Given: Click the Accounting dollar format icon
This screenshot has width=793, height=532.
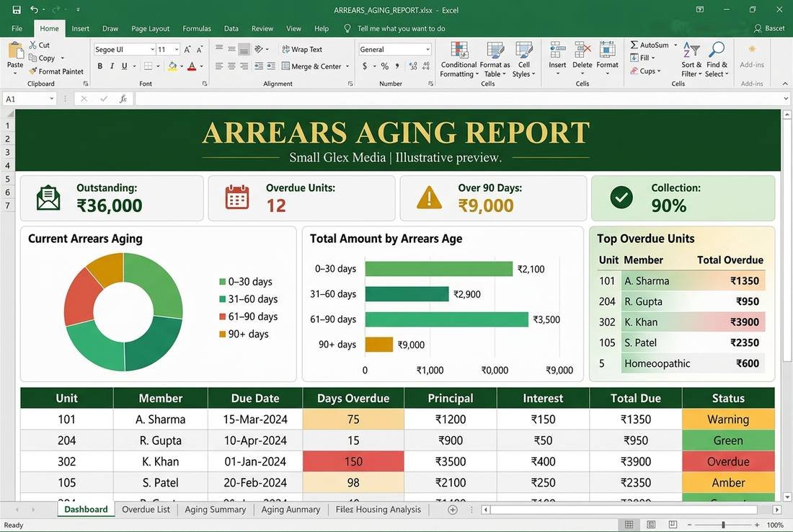Looking at the screenshot, I should click(365, 66).
